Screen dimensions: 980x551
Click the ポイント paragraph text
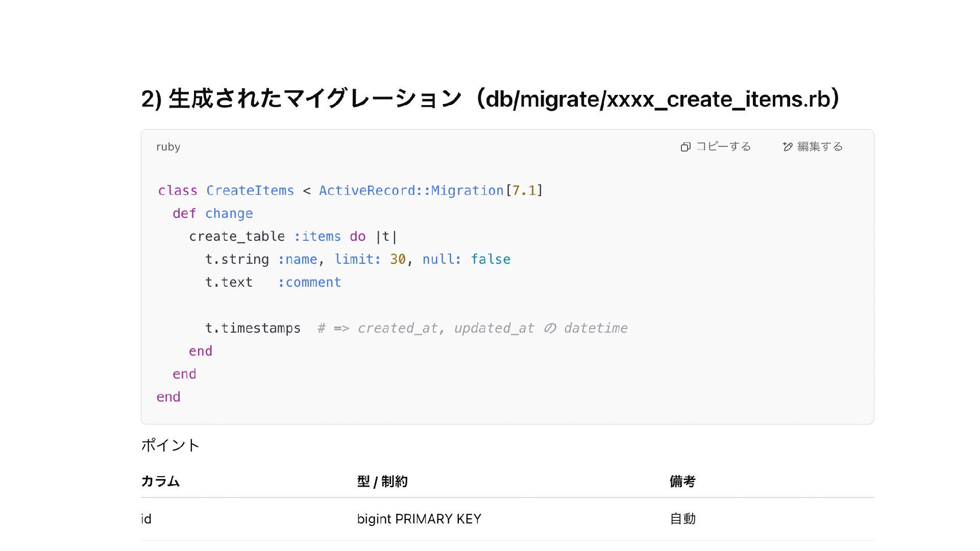[170, 445]
